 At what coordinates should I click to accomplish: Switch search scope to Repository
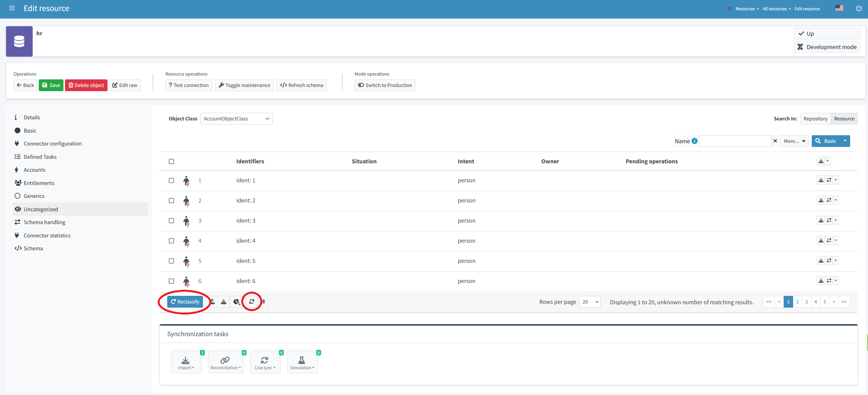click(815, 118)
